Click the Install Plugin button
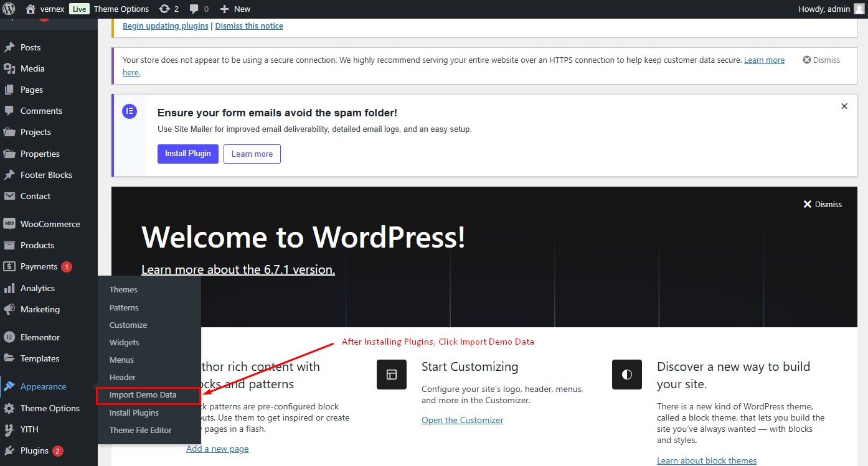 coord(188,154)
